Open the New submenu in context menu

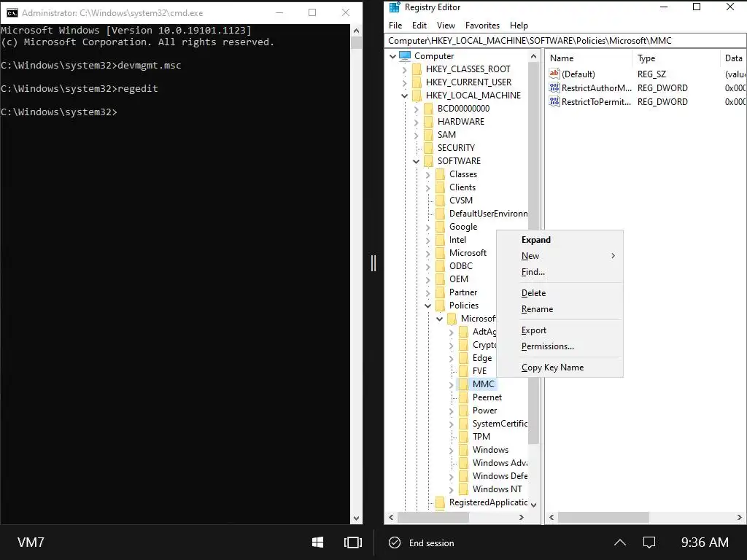pyautogui.click(x=560, y=256)
